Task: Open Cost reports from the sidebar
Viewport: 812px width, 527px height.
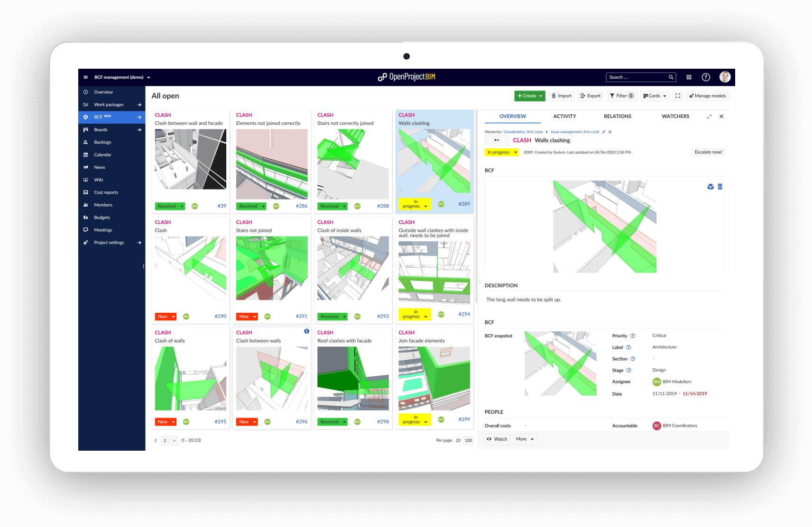Action: 105,192
